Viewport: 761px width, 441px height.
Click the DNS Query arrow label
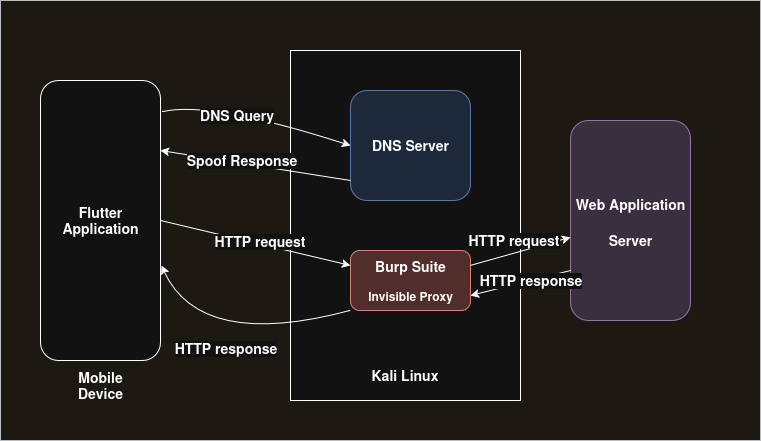click(237, 116)
